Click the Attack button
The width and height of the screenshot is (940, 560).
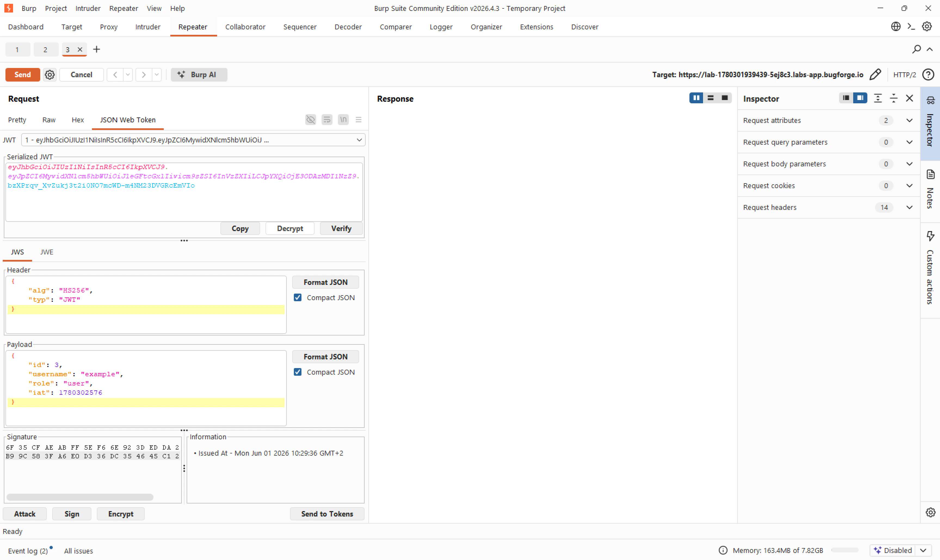click(24, 514)
